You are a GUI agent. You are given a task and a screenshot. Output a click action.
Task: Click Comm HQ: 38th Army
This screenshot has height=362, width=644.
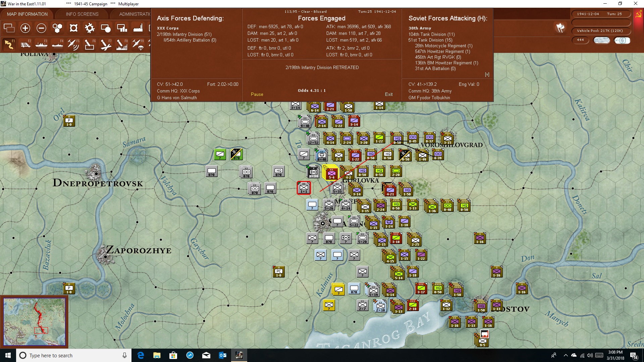click(x=430, y=91)
